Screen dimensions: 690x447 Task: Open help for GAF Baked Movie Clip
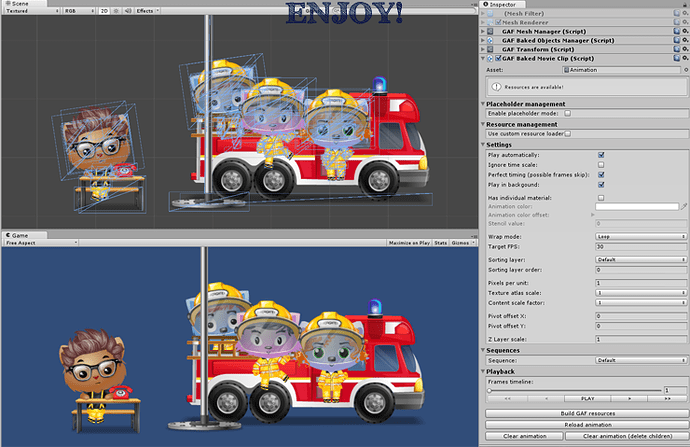(x=677, y=58)
